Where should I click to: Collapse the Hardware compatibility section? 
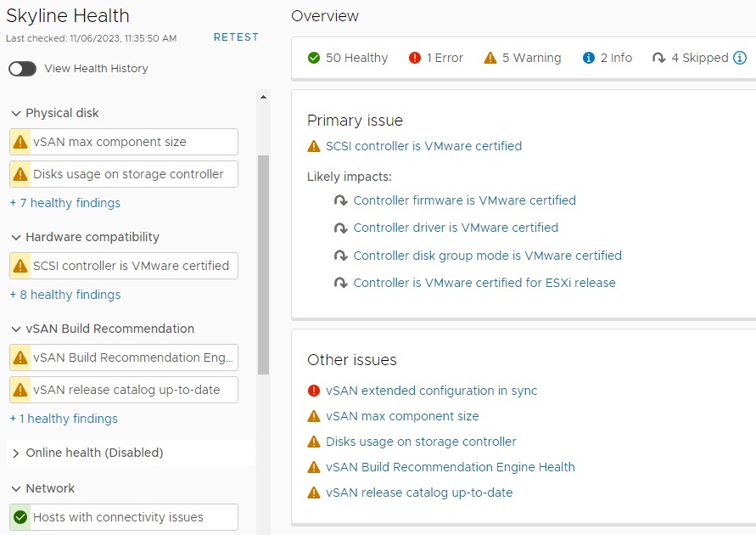(x=16, y=237)
